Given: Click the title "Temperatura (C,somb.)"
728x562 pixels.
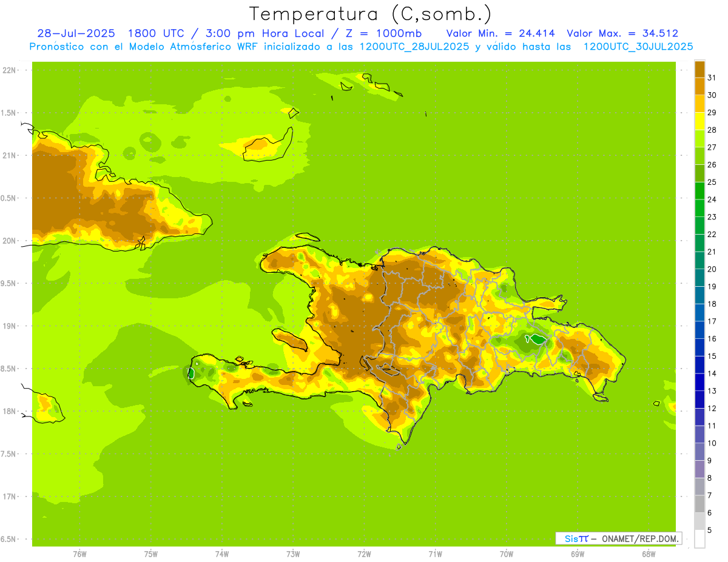Looking at the screenshot, I should [371, 14].
